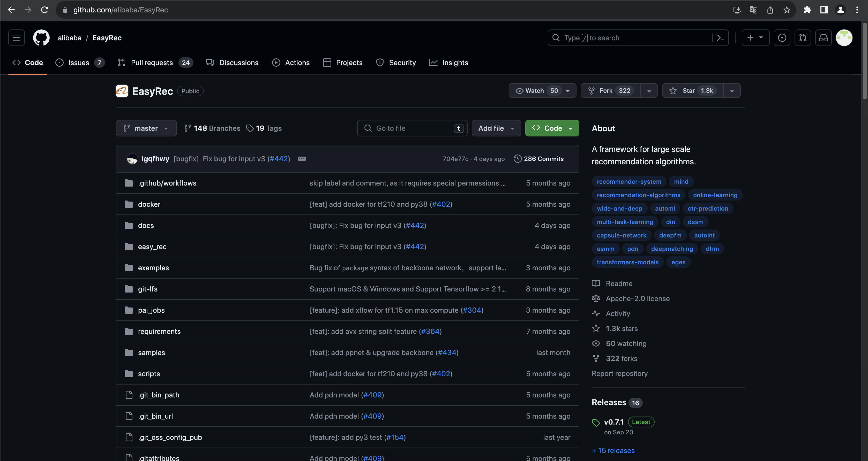Click the recommender-system topic tag
This screenshot has width=868, height=461.
coord(629,181)
